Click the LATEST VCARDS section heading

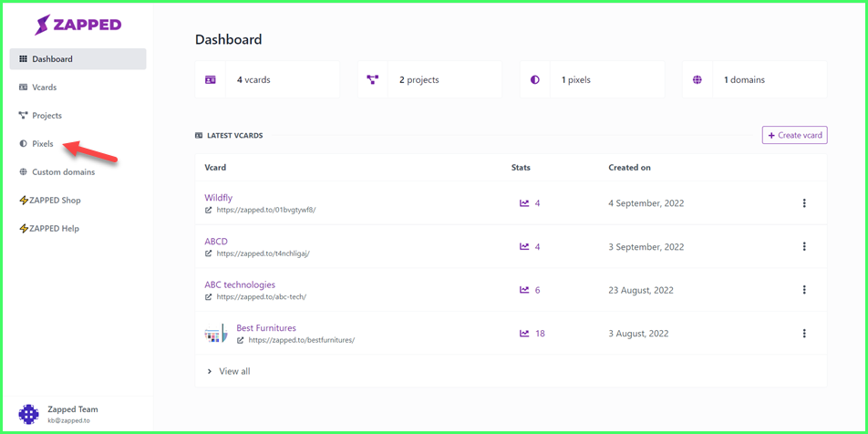[234, 135]
